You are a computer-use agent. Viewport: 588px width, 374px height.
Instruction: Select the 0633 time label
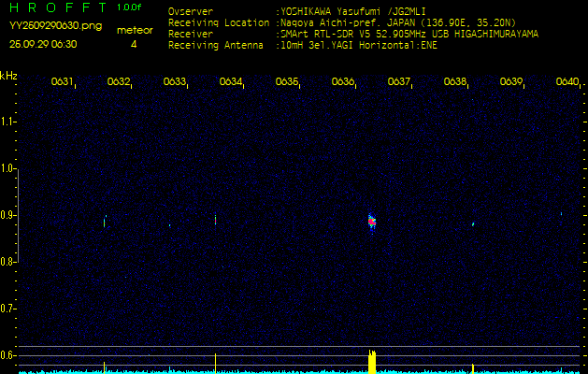(174, 82)
